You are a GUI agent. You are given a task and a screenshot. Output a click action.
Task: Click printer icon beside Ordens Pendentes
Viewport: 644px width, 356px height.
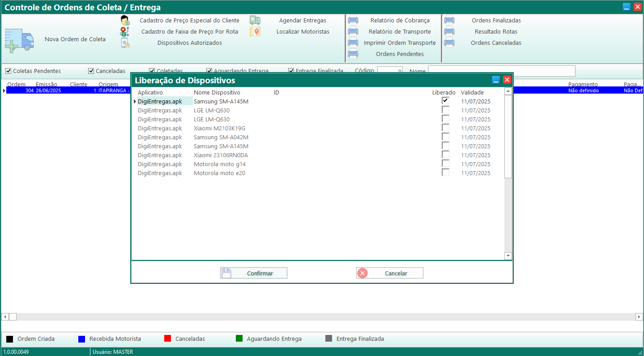353,54
